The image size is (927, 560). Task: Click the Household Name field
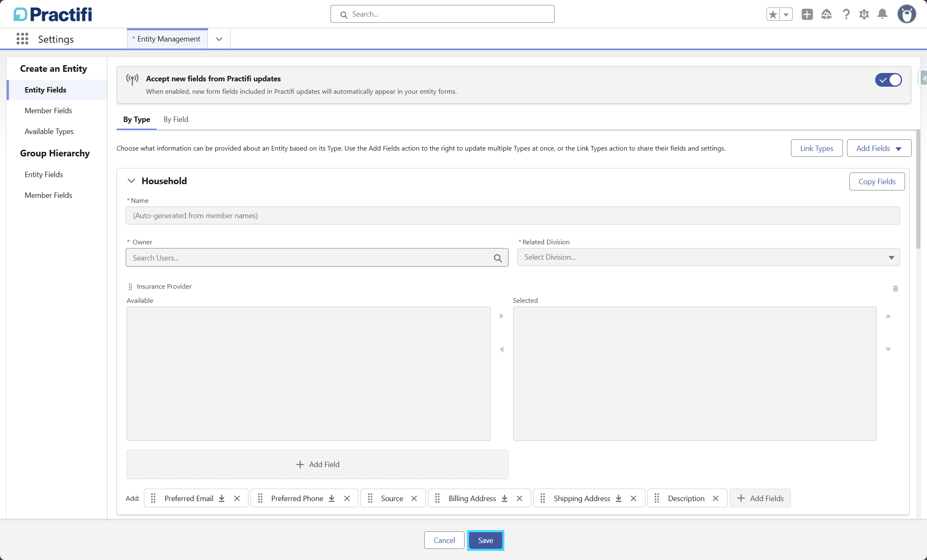(x=513, y=216)
